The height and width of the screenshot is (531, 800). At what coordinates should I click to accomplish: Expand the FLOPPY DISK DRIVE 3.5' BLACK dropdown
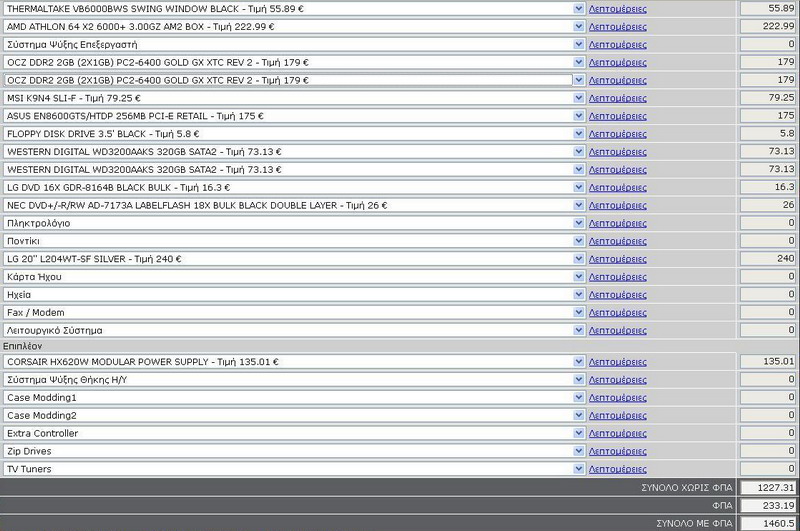[x=293, y=134]
